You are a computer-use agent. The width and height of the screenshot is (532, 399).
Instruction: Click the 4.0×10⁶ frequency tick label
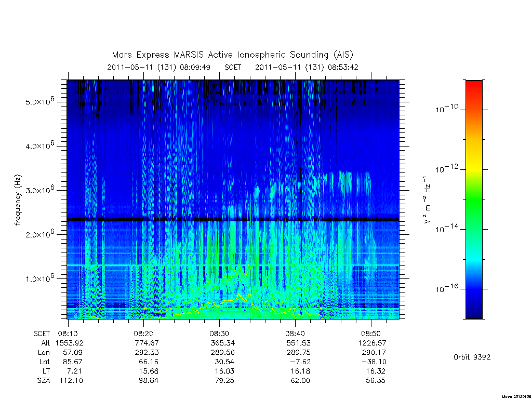click(x=39, y=145)
